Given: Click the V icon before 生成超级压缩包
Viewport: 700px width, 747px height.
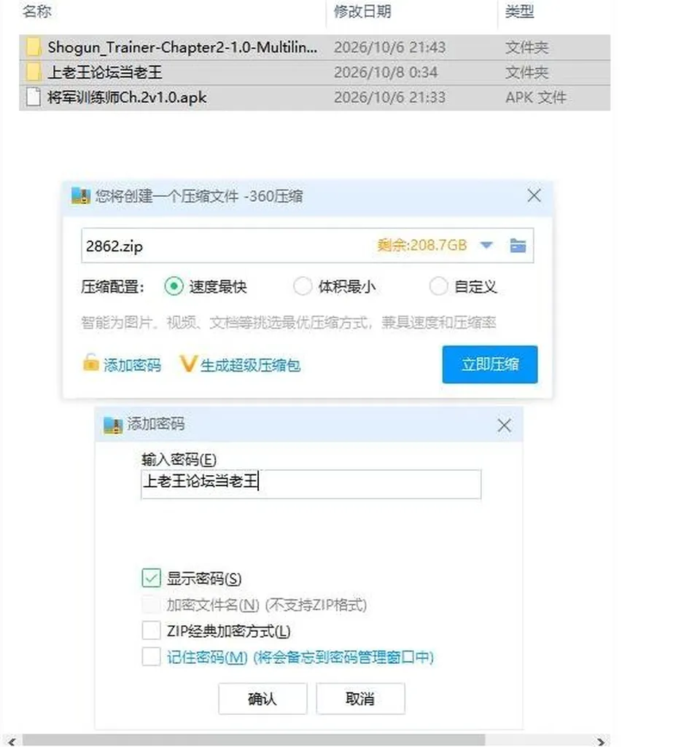Looking at the screenshot, I should click(x=187, y=364).
